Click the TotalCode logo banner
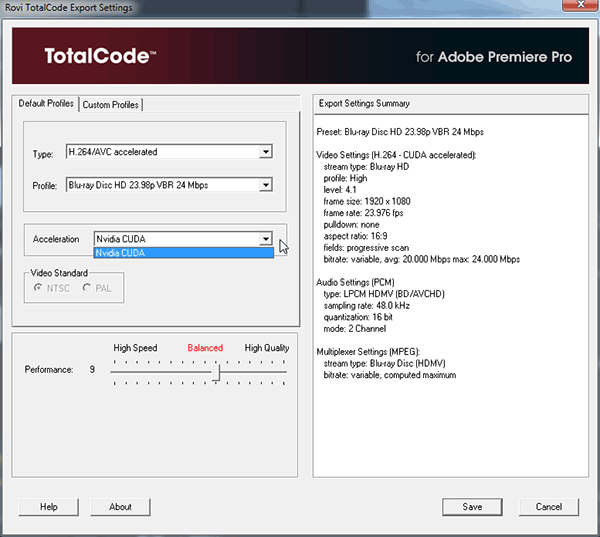Screen dimensions: 600x537 click(x=300, y=56)
